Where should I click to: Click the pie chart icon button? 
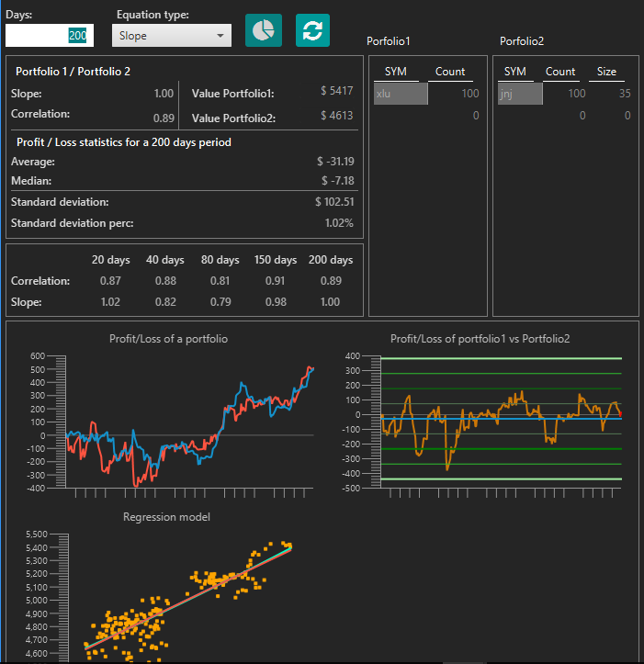click(263, 30)
